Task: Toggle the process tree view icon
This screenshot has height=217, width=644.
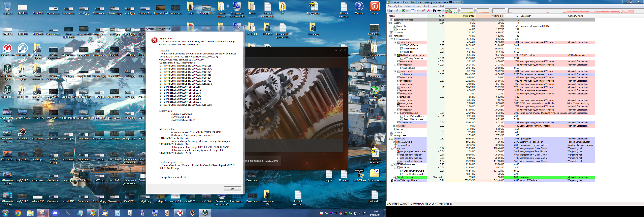Action: coord(408,11)
